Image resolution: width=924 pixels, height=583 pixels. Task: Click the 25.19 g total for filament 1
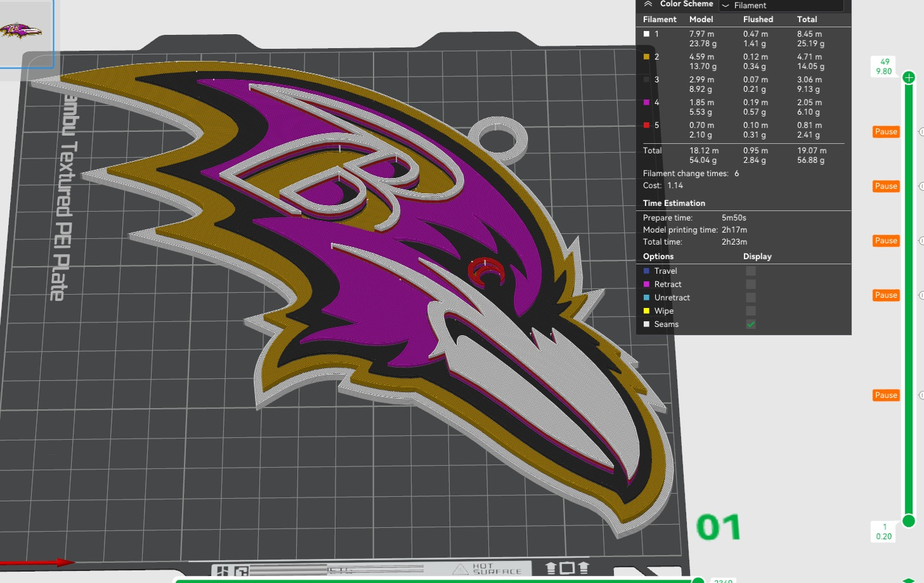pos(811,44)
